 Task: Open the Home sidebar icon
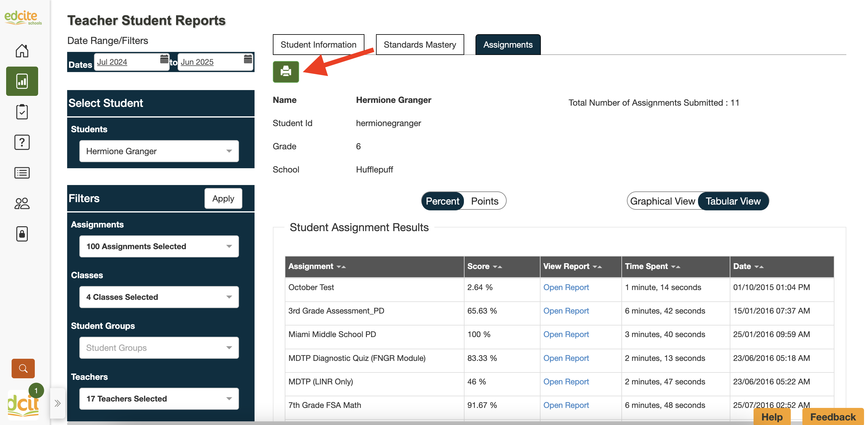pos(22,51)
